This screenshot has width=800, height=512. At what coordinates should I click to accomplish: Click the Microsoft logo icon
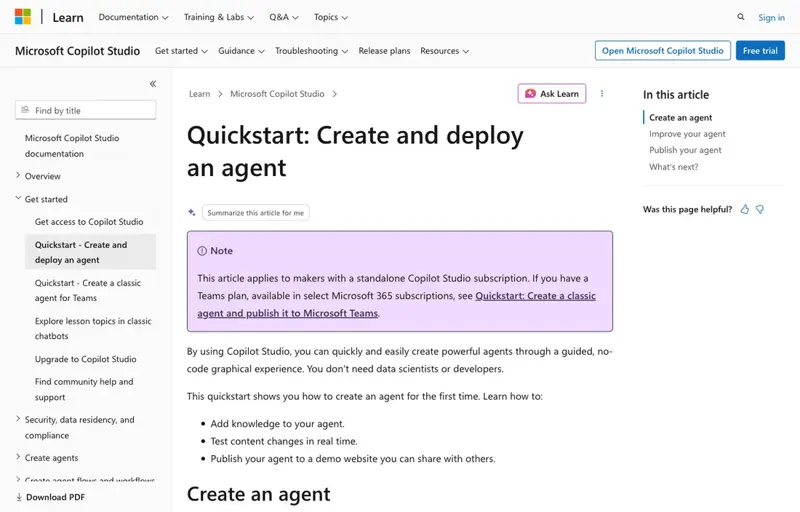(22, 16)
